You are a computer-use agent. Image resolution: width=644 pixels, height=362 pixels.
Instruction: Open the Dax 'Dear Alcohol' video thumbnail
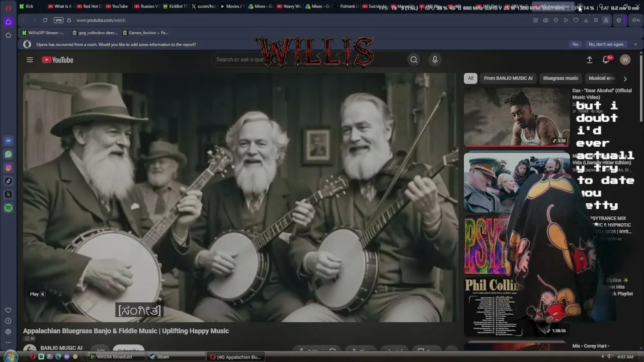(516, 117)
